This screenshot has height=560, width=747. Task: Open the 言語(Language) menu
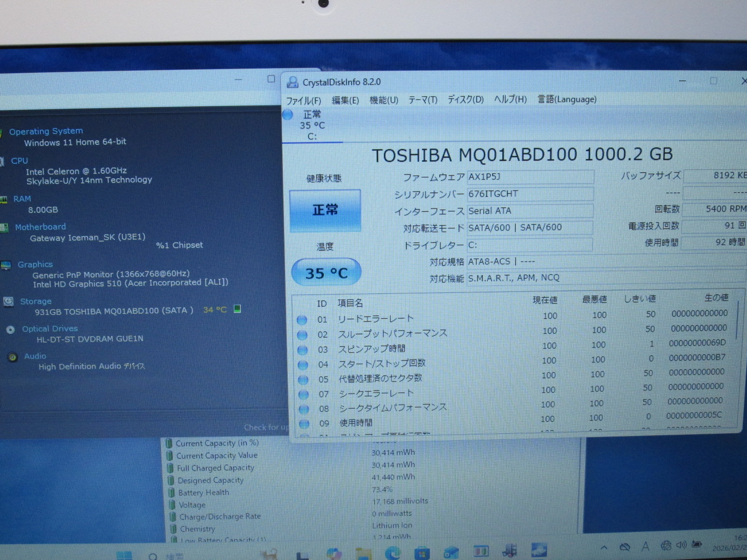pyautogui.click(x=567, y=99)
